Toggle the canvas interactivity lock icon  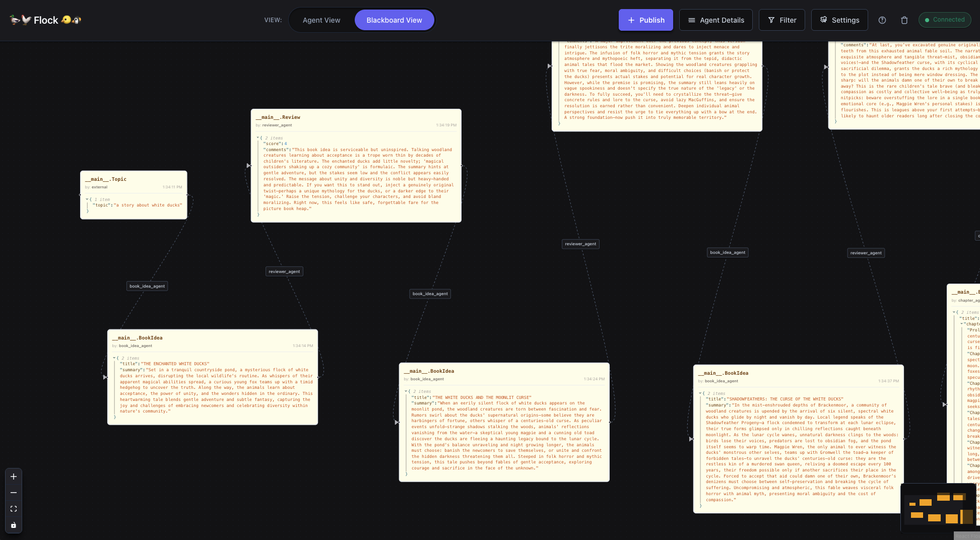pyautogui.click(x=14, y=525)
